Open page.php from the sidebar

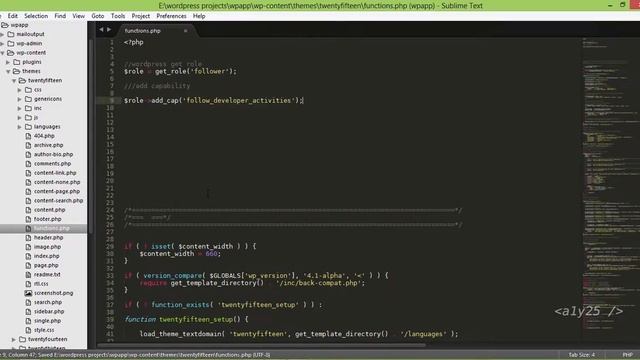(46, 265)
